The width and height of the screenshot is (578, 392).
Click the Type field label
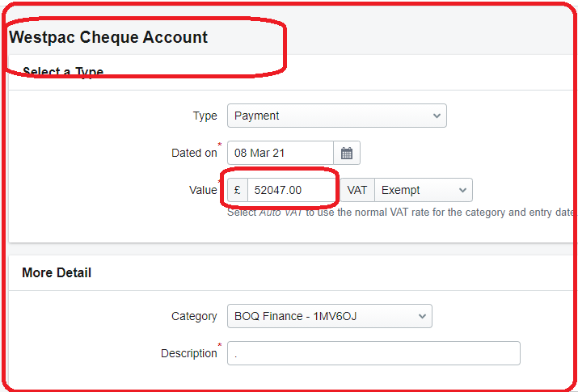(x=205, y=116)
